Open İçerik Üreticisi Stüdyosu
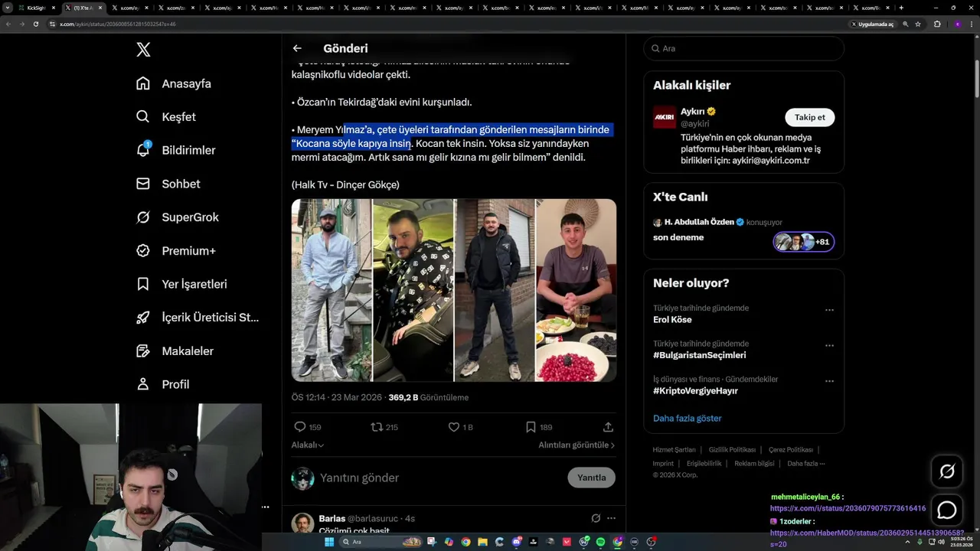Viewport: 980px width, 551px height. tap(198, 318)
